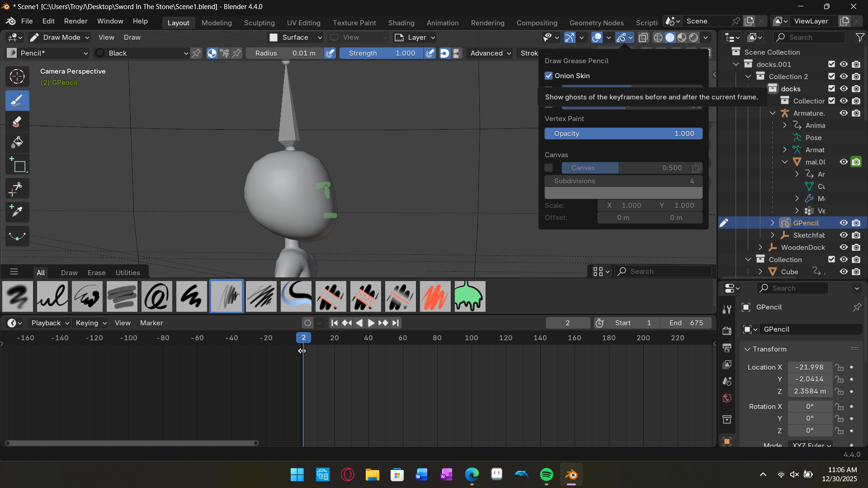Expand the GPencil tree item
The height and width of the screenshot is (488, 868).
pyautogui.click(x=773, y=223)
